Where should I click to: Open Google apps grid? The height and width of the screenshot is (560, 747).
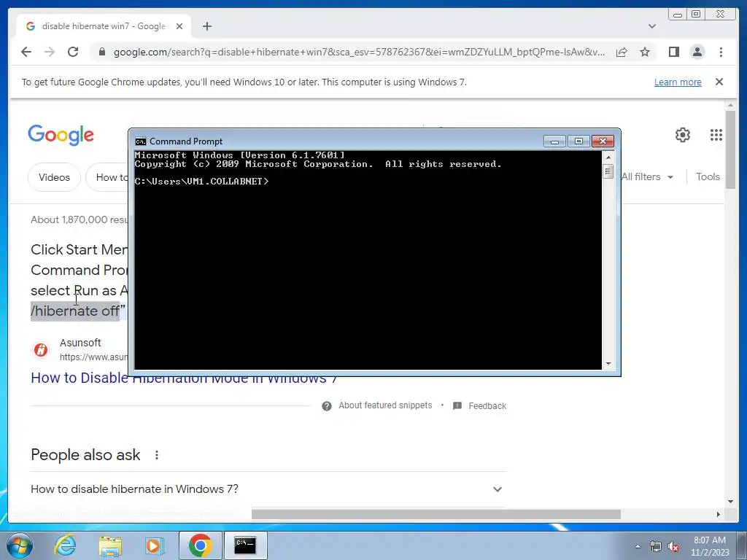[x=716, y=135]
